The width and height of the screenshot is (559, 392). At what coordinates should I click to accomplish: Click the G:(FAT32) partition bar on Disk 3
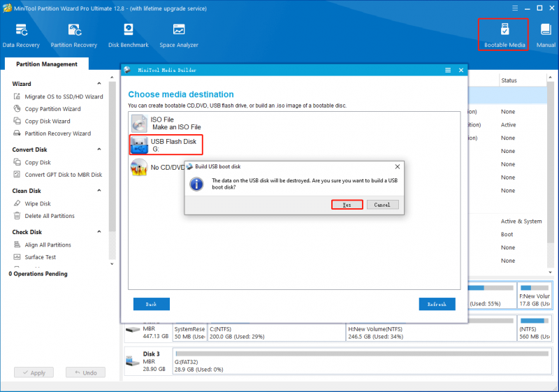pos(362,361)
